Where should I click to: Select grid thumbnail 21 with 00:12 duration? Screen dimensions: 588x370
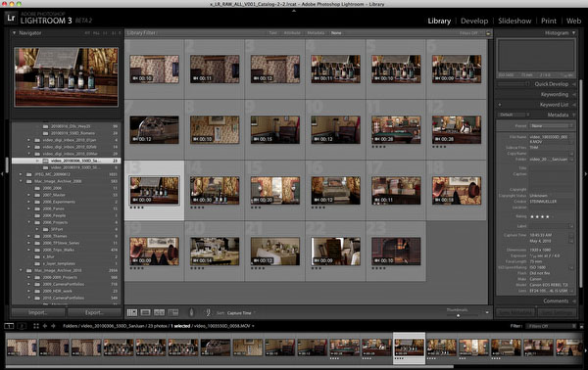(275, 251)
